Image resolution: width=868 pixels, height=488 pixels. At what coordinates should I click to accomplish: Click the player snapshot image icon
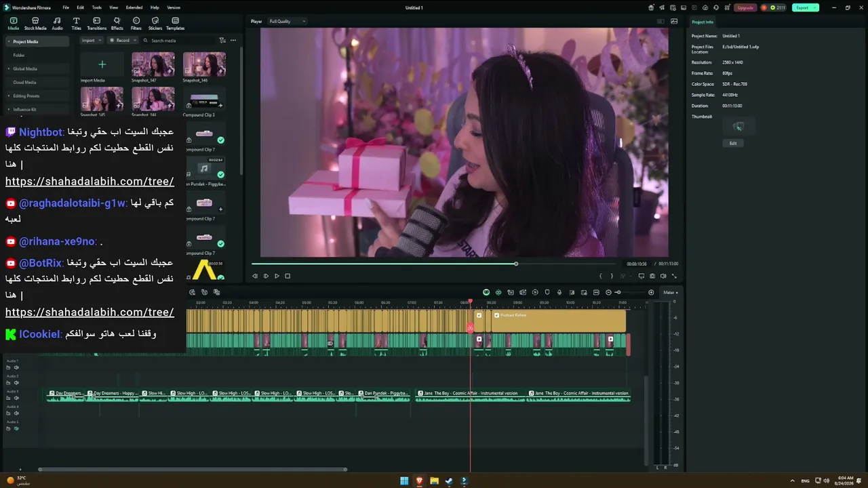674,21
